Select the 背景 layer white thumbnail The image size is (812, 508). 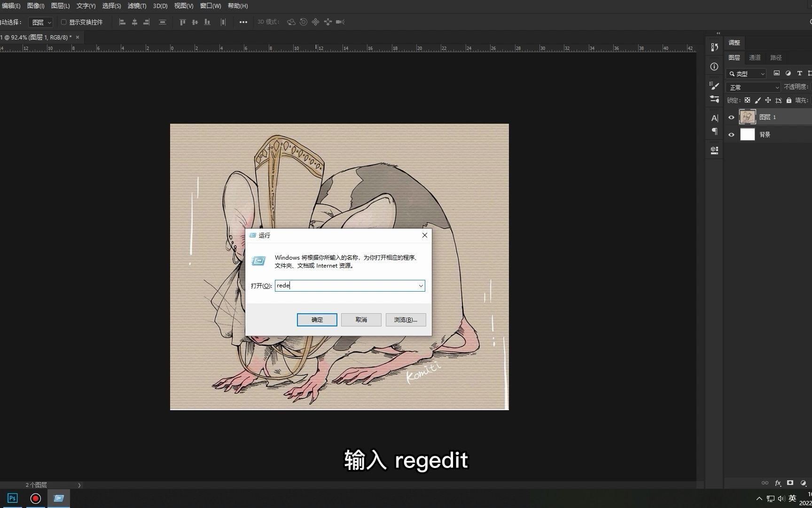[747, 135]
